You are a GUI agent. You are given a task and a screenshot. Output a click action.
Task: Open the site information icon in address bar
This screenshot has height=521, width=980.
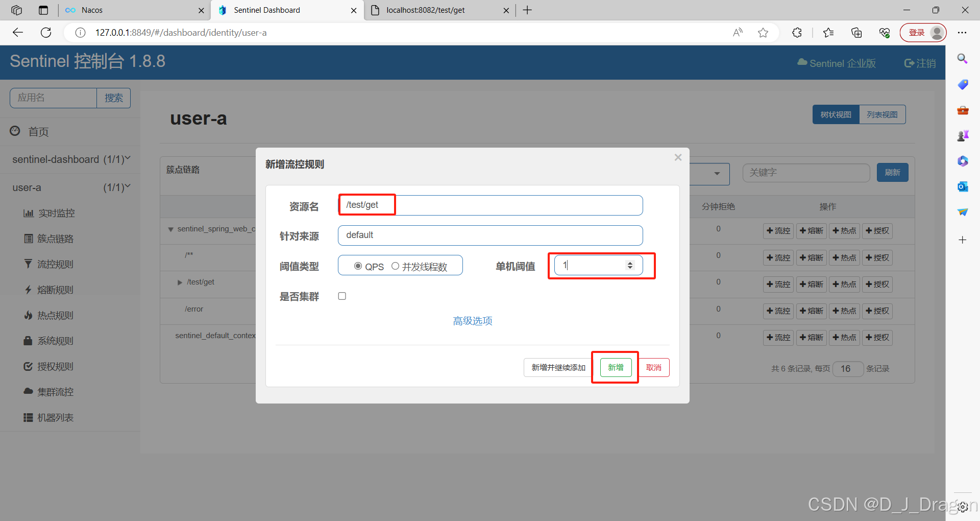(x=80, y=33)
